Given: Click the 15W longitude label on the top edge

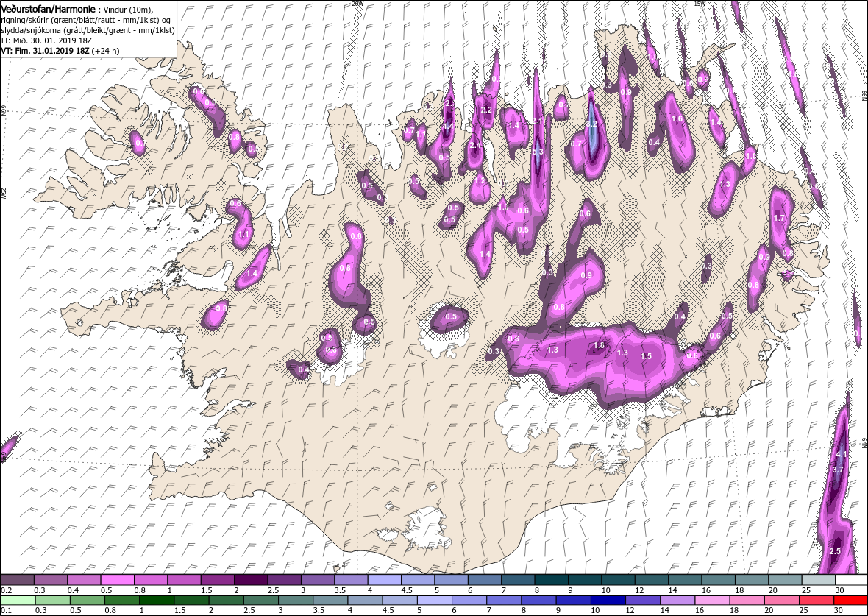Looking at the screenshot, I should coord(700,4).
